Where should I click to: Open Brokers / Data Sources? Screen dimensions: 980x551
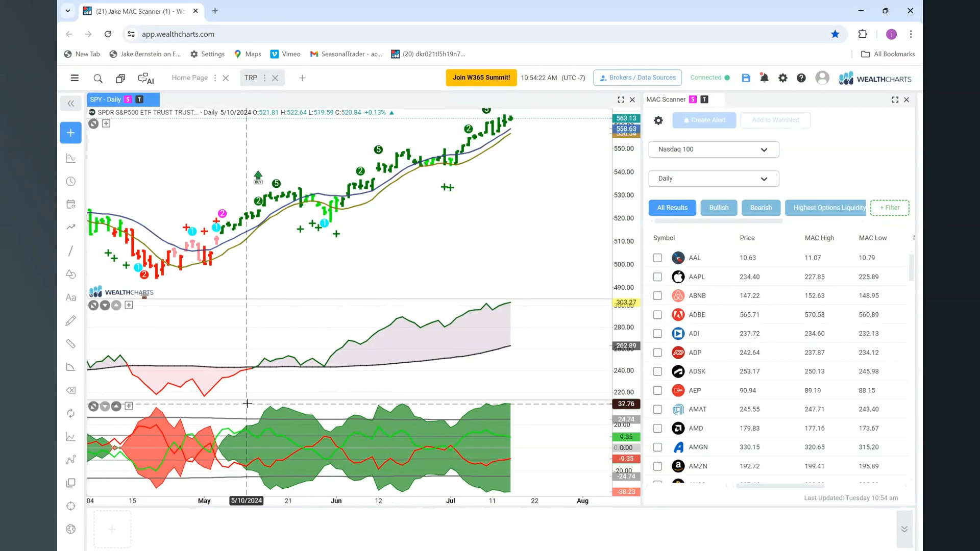(638, 78)
